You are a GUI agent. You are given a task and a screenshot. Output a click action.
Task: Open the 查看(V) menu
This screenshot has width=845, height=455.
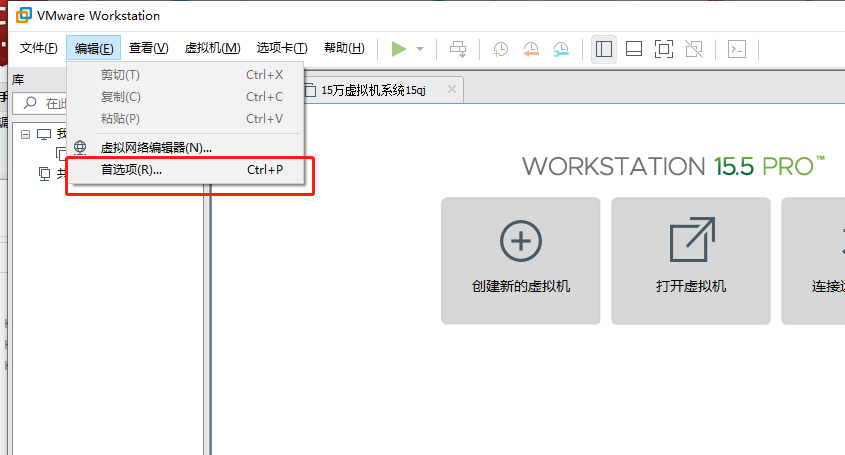pyautogui.click(x=149, y=48)
